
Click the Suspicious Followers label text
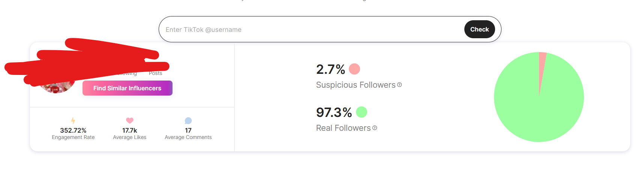click(x=356, y=85)
